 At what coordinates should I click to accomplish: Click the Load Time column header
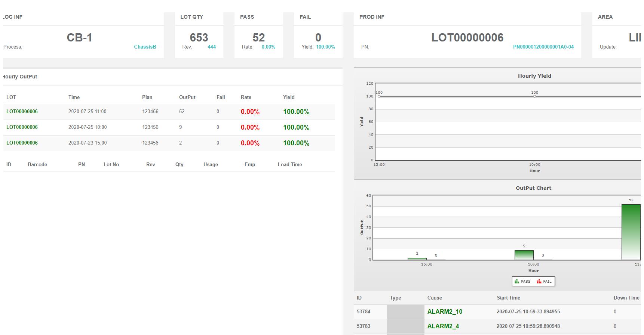point(290,165)
